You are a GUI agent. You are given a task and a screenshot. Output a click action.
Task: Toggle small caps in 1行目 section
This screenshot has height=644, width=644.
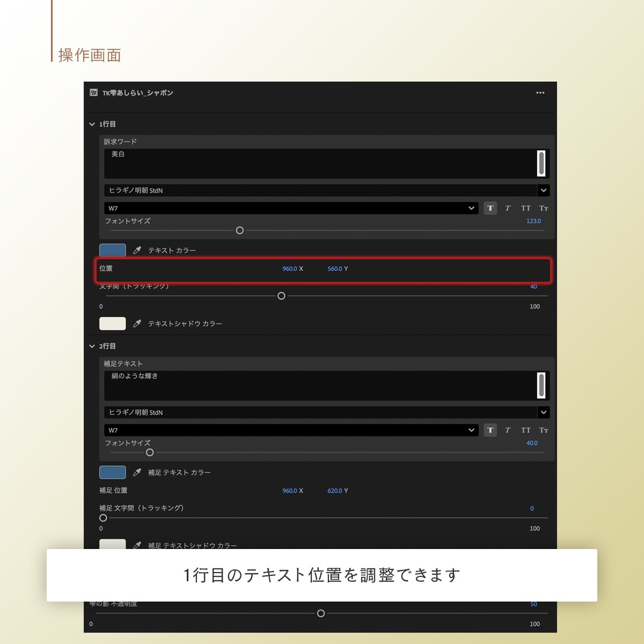(x=543, y=208)
